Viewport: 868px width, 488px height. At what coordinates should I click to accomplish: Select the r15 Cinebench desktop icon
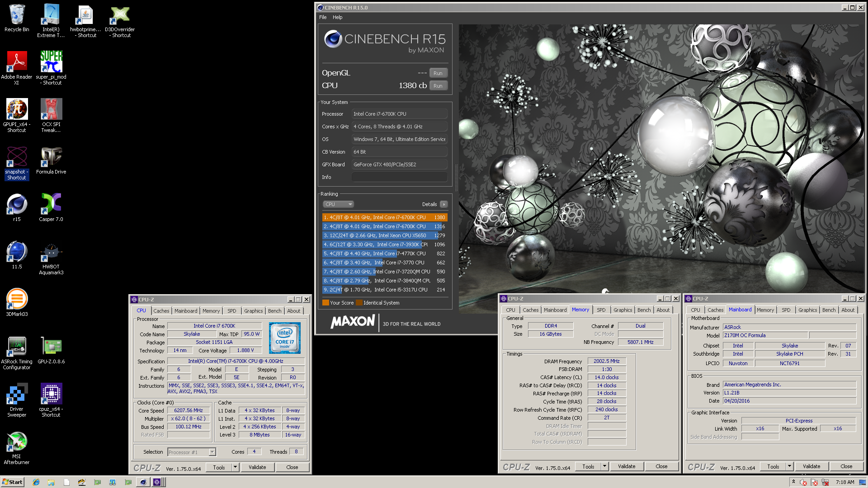(x=17, y=207)
